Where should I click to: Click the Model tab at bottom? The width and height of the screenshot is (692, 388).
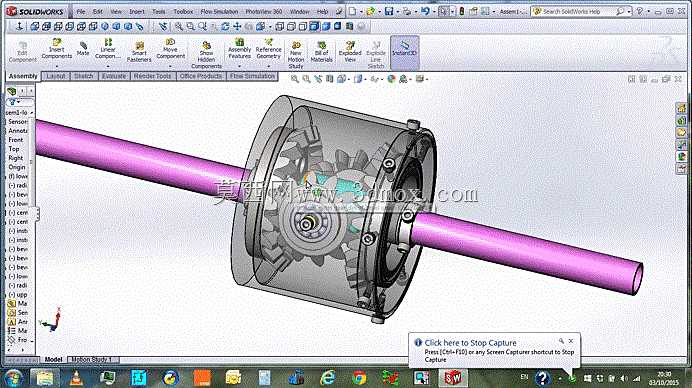click(53, 360)
